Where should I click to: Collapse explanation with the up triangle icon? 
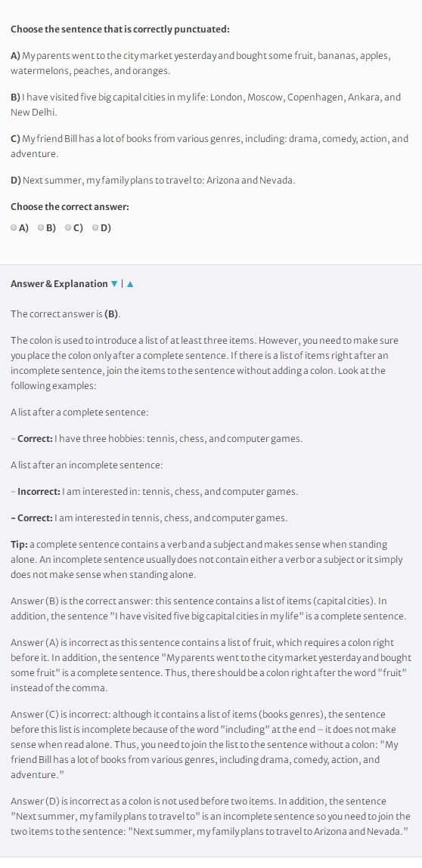click(x=130, y=284)
